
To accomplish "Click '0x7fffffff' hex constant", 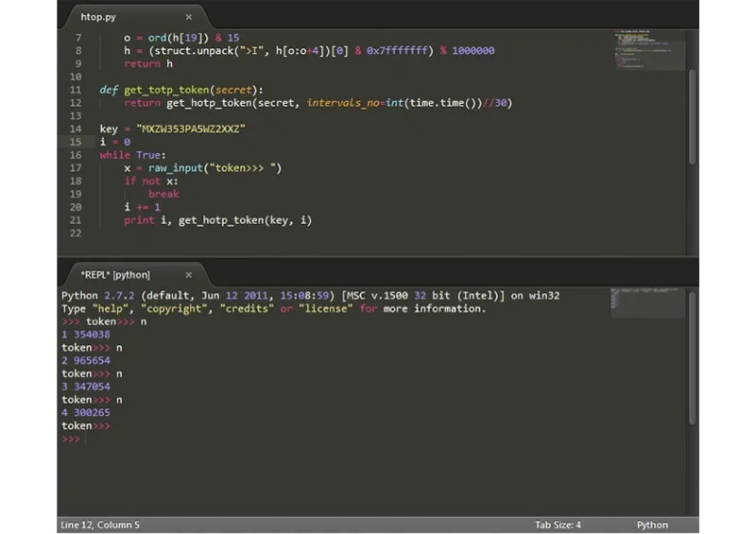I will click(397, 51).
